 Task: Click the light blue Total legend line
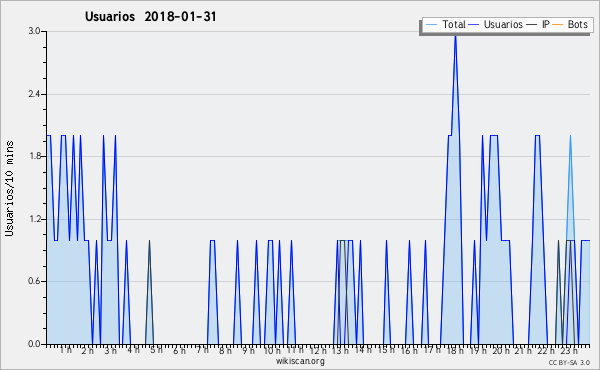point(431,25)
